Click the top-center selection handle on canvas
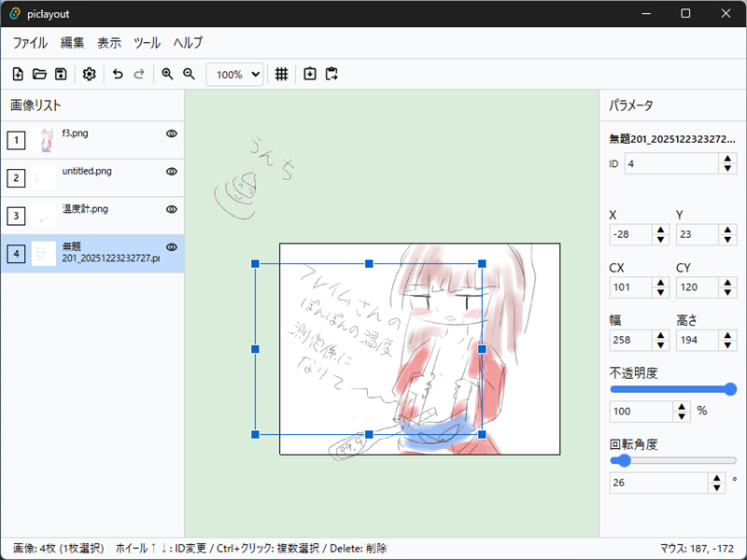 369,264
